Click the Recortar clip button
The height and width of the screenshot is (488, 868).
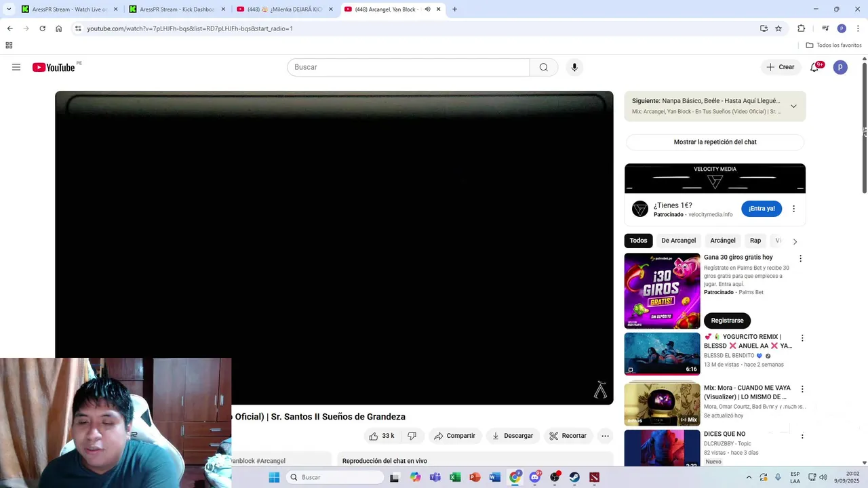pos(568,436)
